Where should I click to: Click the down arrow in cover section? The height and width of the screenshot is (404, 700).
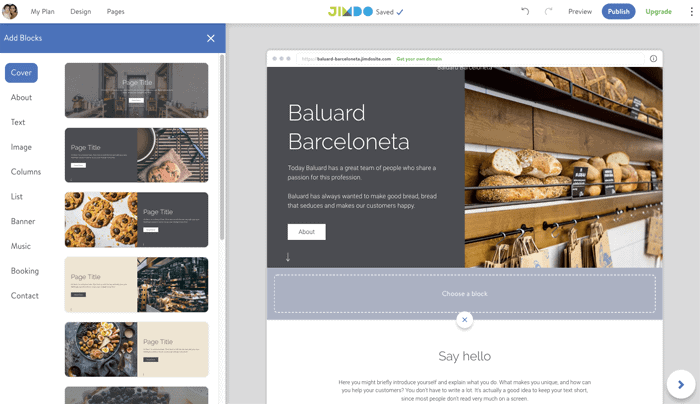(x=288, y=257)
